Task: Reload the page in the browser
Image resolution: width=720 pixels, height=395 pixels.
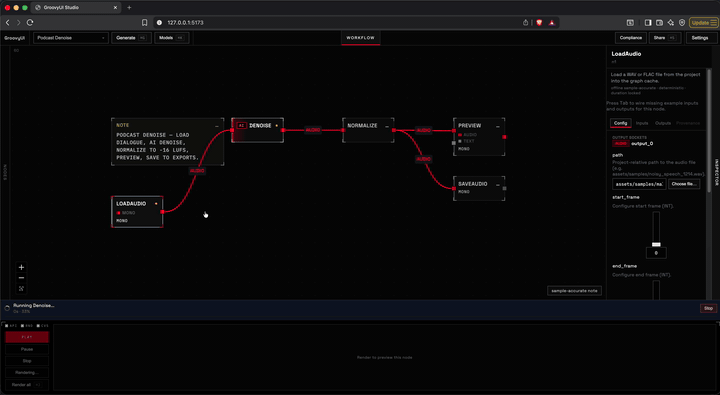Action: (x=30, y=23)
